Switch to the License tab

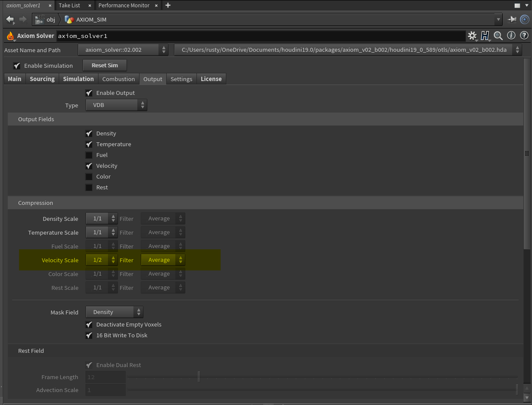pos(211,79)
